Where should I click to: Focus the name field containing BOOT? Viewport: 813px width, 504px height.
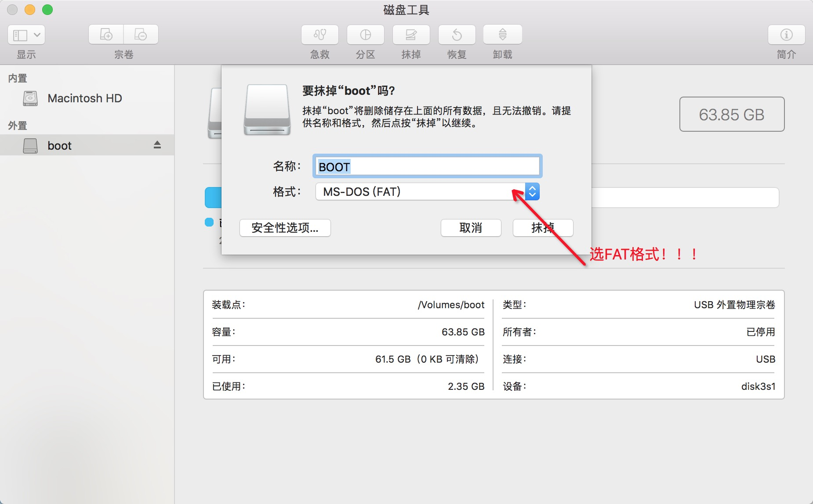click(x=427, y=166)
